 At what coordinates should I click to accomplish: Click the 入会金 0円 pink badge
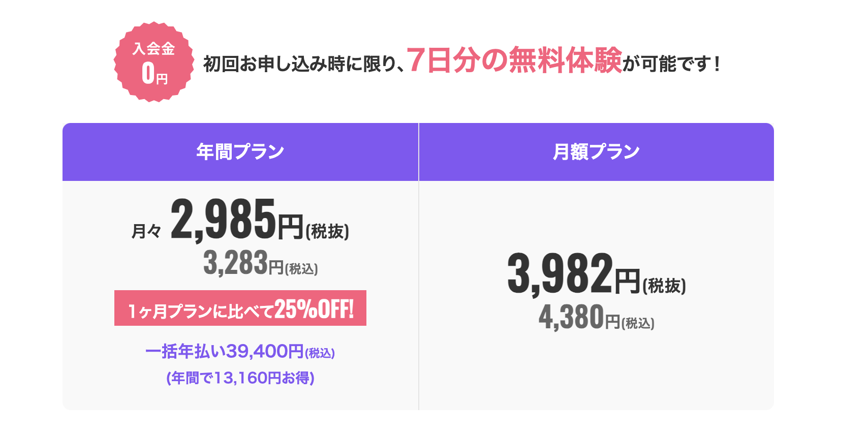tap(154, 62)
